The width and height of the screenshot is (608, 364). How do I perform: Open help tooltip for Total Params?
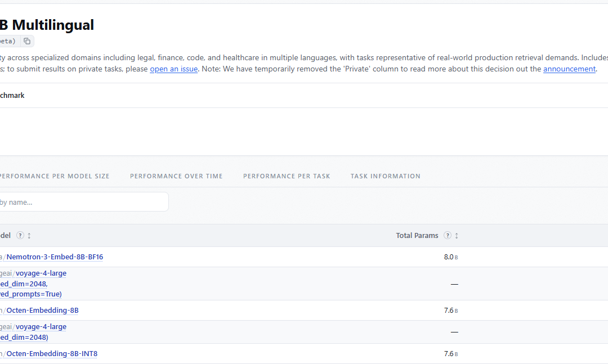point(448,235)
